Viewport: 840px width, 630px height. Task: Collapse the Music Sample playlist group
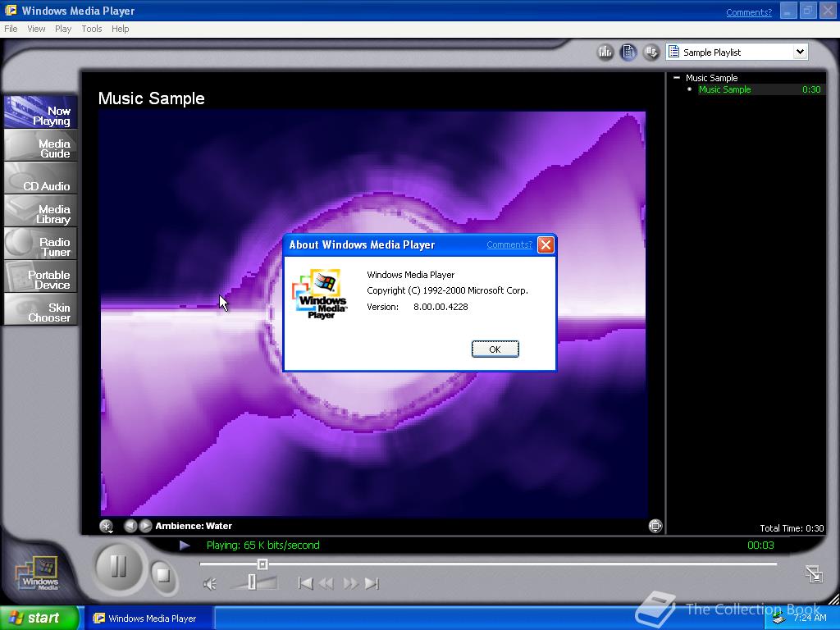pyautogui.click(x=677, y=78)
